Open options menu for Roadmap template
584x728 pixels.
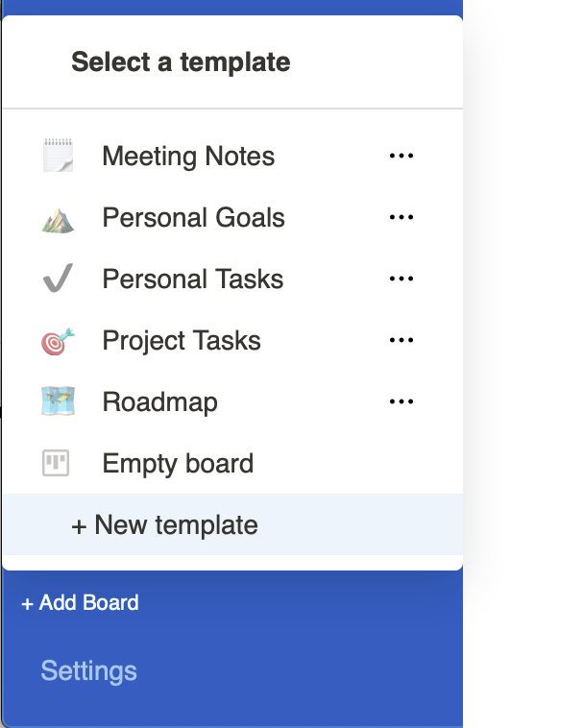pyautogui.click(x=401, y=402)
